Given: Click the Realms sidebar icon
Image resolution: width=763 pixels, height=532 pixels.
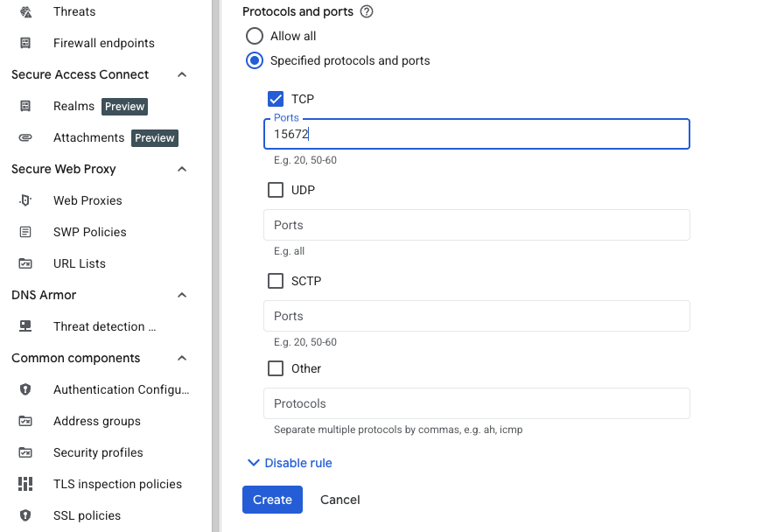Looking at the screenshot, I should click(24, 106).
